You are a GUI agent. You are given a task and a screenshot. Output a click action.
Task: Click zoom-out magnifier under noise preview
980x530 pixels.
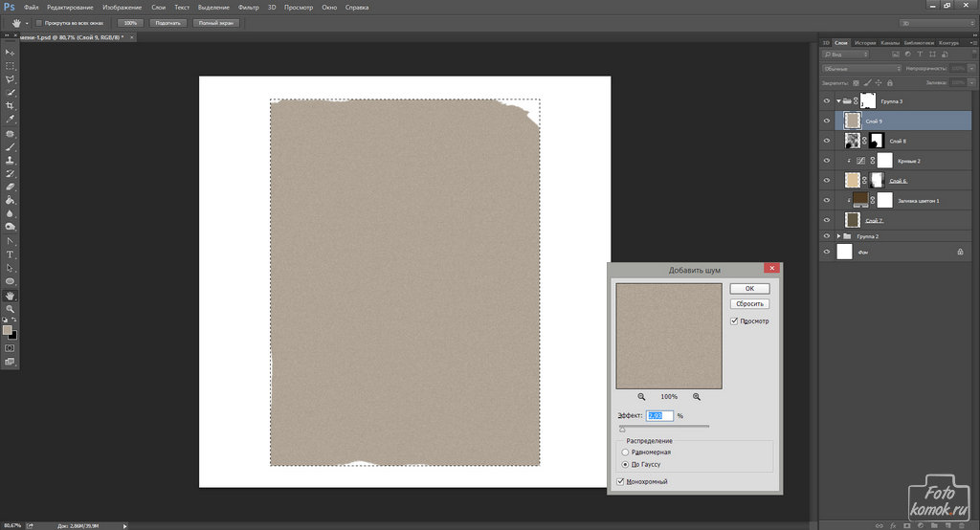coord(641,396)
